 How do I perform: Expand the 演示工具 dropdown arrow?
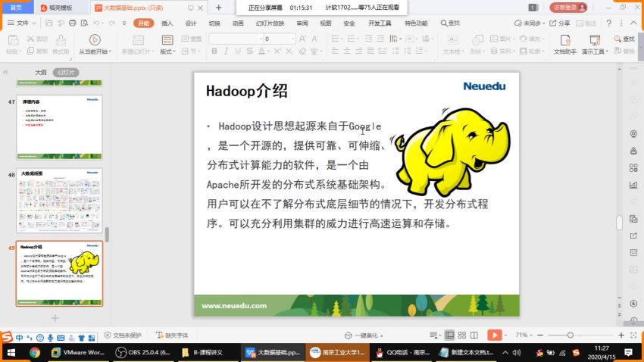click(607, 51)
